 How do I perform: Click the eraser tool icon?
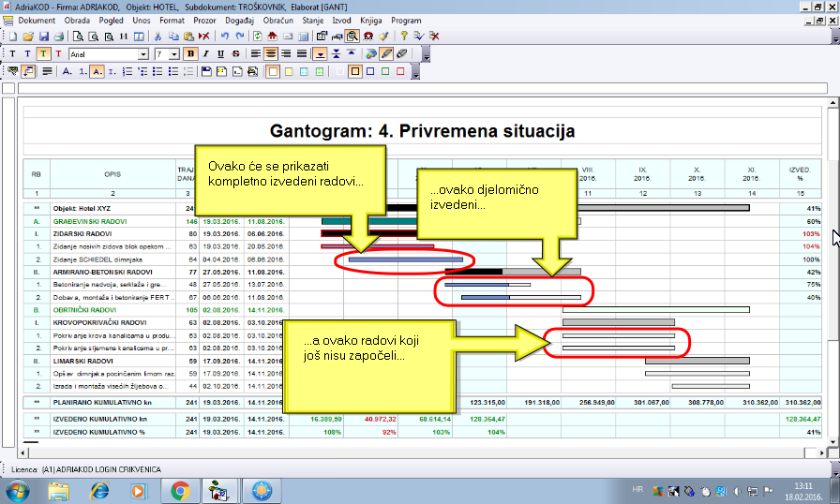401,54
